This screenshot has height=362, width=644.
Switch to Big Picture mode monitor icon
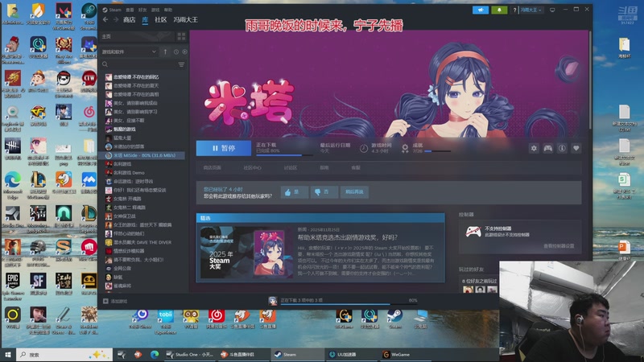pyautogui.click(x=552, y=10)
